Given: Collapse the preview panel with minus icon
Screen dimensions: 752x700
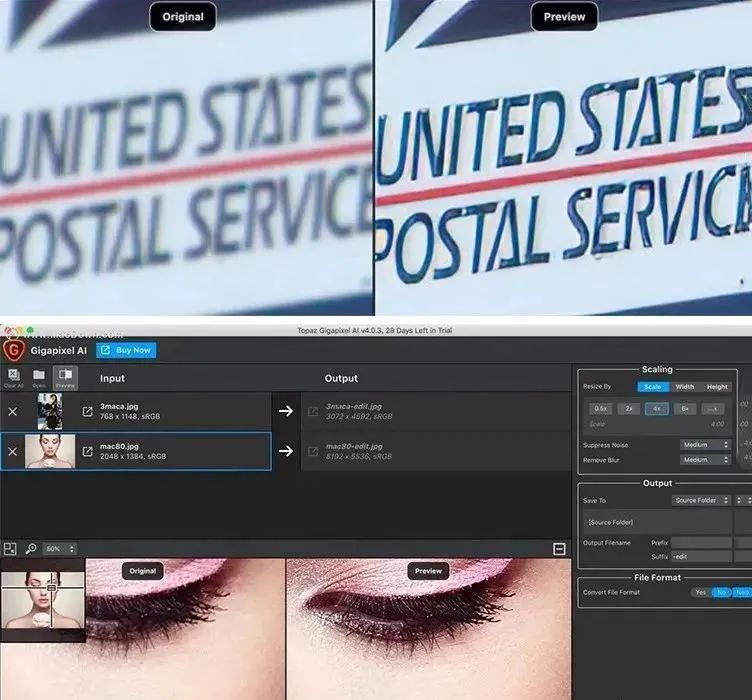Looking at the screenshot, I should [x=559, y=548].
